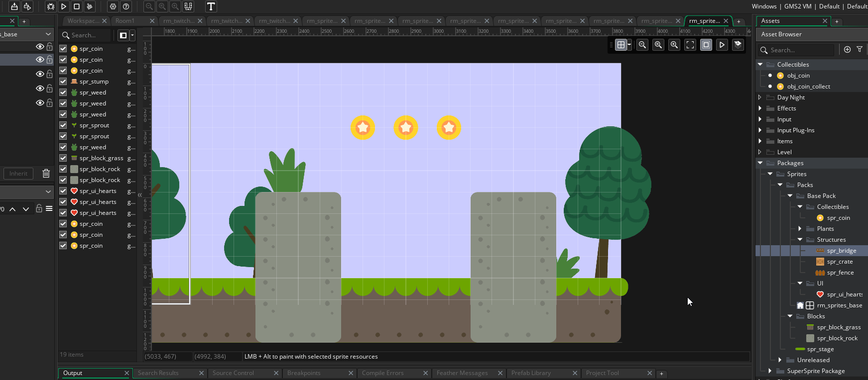The image size is (868, 380).
Task: Run the game with the top Play button
Action: 64,6
